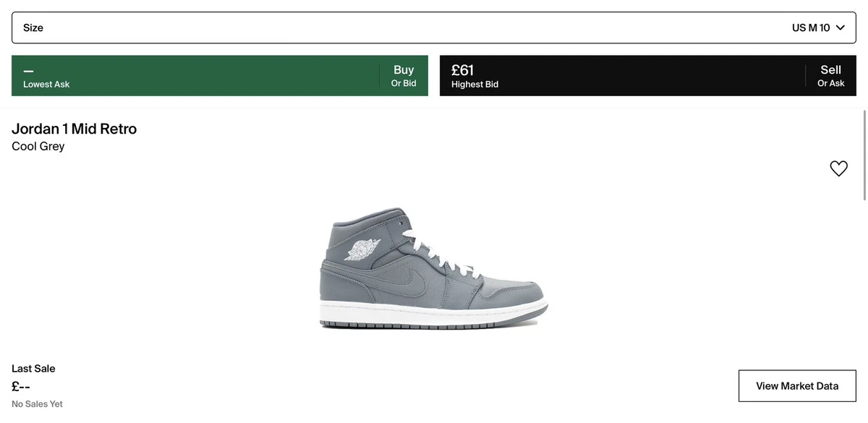Click the page's vertical scrollbar
868x423 pixels.
[x=865, y=155]
